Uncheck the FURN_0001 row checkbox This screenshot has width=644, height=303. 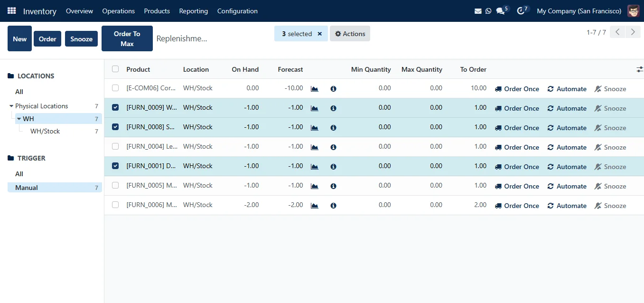click(115, 166)
